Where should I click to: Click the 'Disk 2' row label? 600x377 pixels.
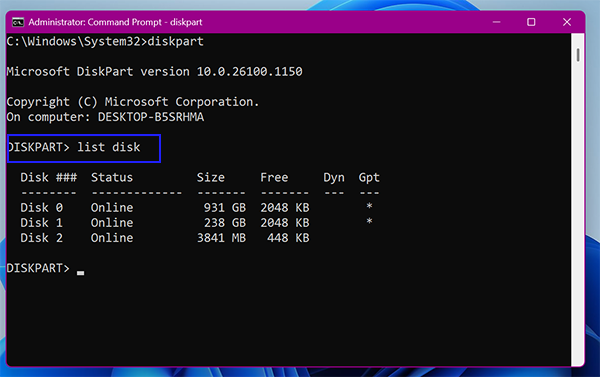point(41,238)
